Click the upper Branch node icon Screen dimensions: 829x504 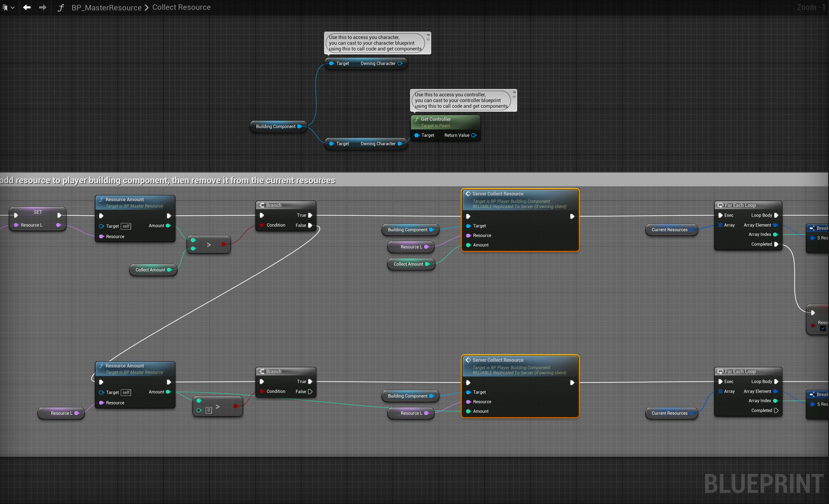(262, 205)
